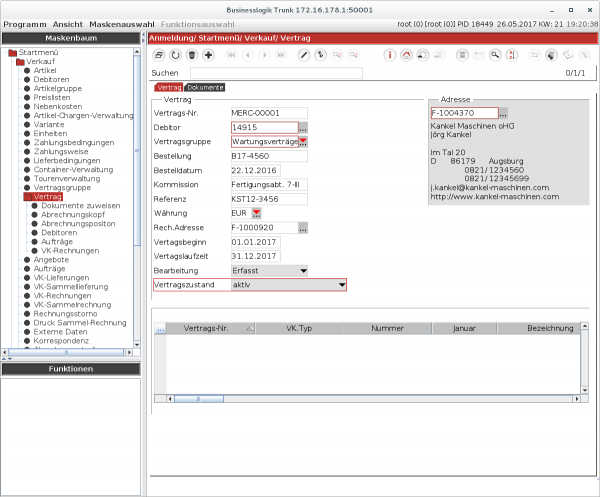Select Angebote in the Maskenbaum tree
Screen dimensions: 600x497
pyautogui.click(x=50, y=259)
